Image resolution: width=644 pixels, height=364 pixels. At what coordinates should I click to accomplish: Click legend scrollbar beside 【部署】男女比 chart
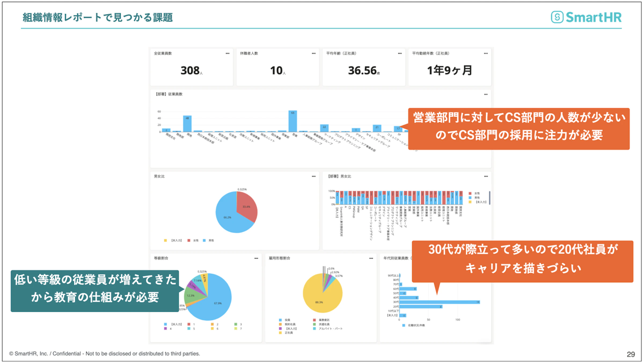point(490,198)
